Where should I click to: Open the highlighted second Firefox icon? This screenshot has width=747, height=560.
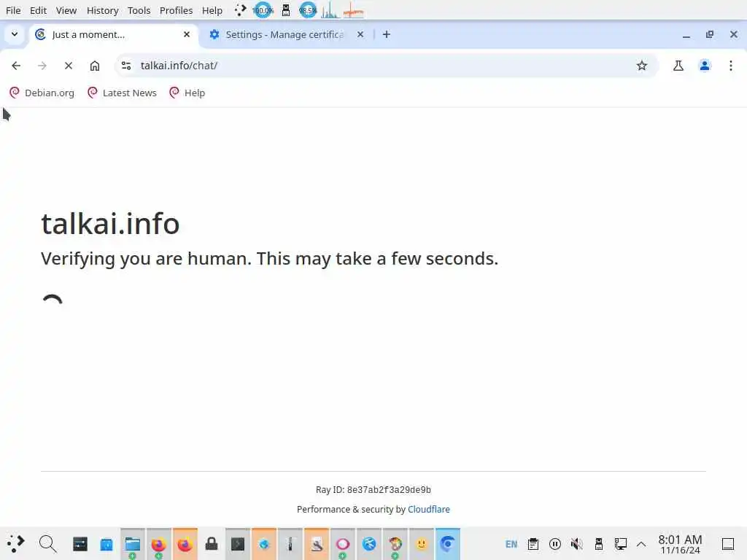pos(185,543)
